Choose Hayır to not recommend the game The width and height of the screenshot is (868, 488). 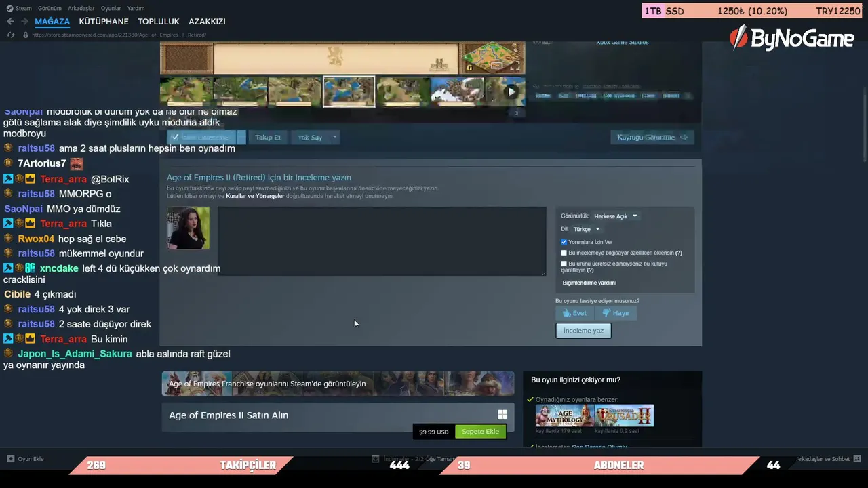click(616, 313)
